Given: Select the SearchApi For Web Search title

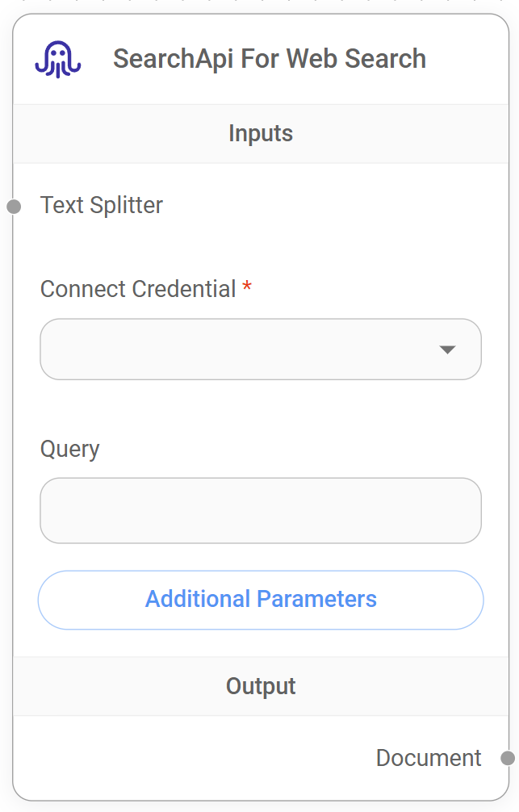Looking at the screenshot, I should pos(270,58).
